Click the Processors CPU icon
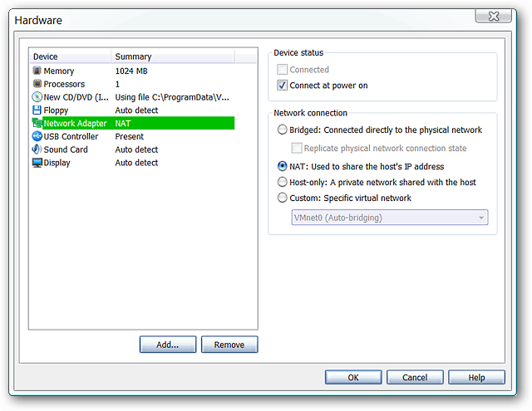The height and width of the screenshot is (411, 532). pos(37,83)
